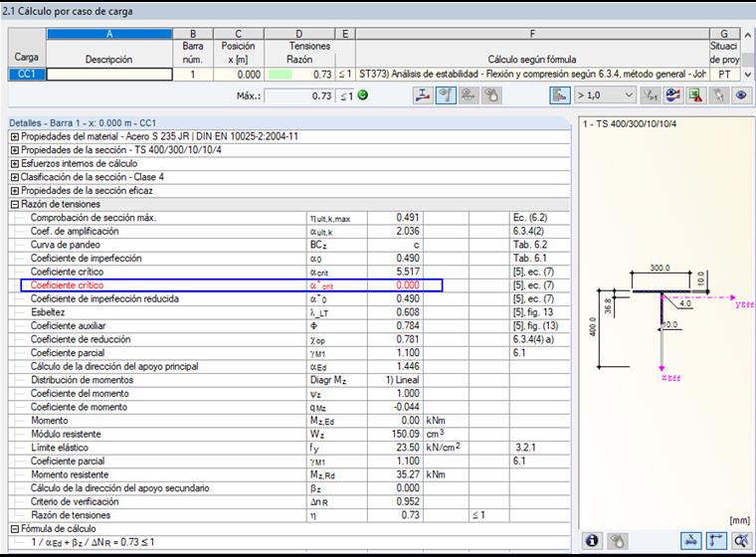Image resolution: width=756 pixels, height=557 pixels.
Task: Click greyed eye-and-drop icon below section drawing
Action: click(x=617, y=541)
